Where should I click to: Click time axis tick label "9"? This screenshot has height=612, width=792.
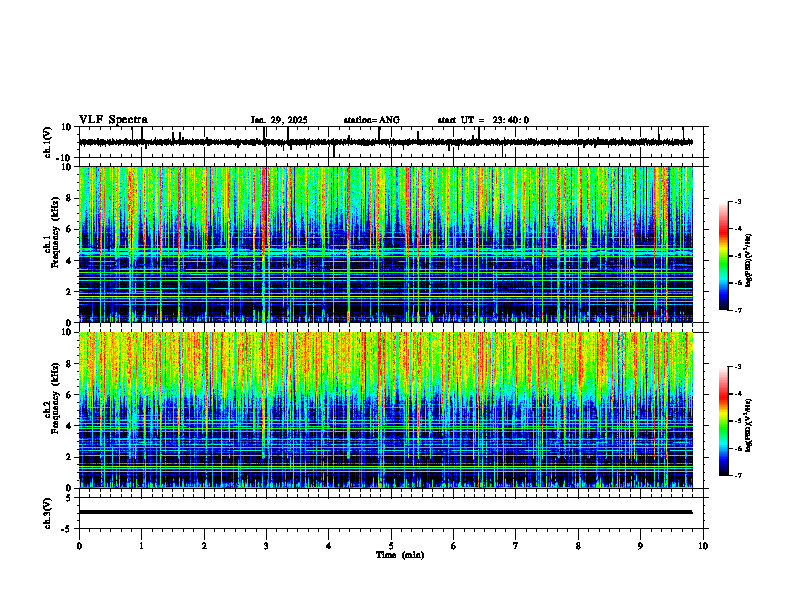pos(640,546)
